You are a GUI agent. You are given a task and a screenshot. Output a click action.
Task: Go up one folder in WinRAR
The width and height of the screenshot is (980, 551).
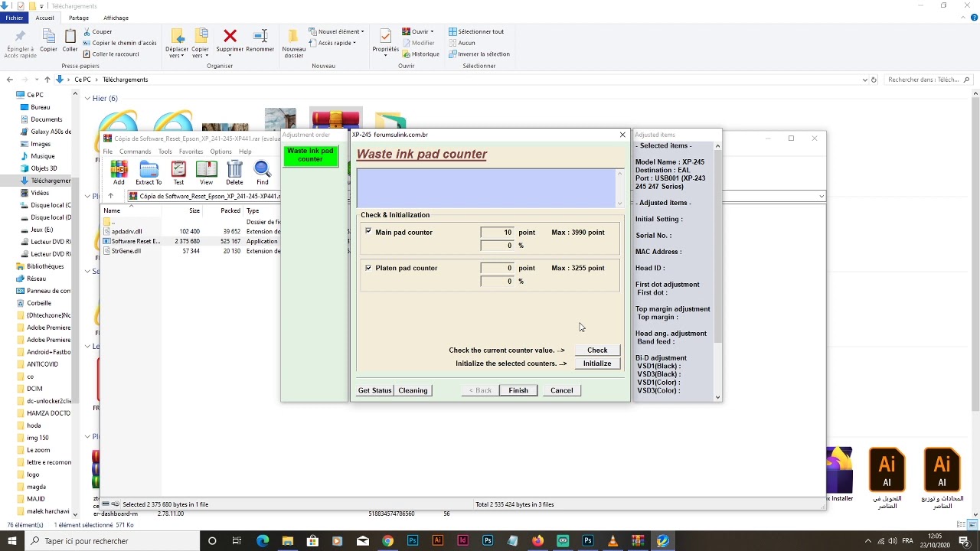(x=110, y=196)
